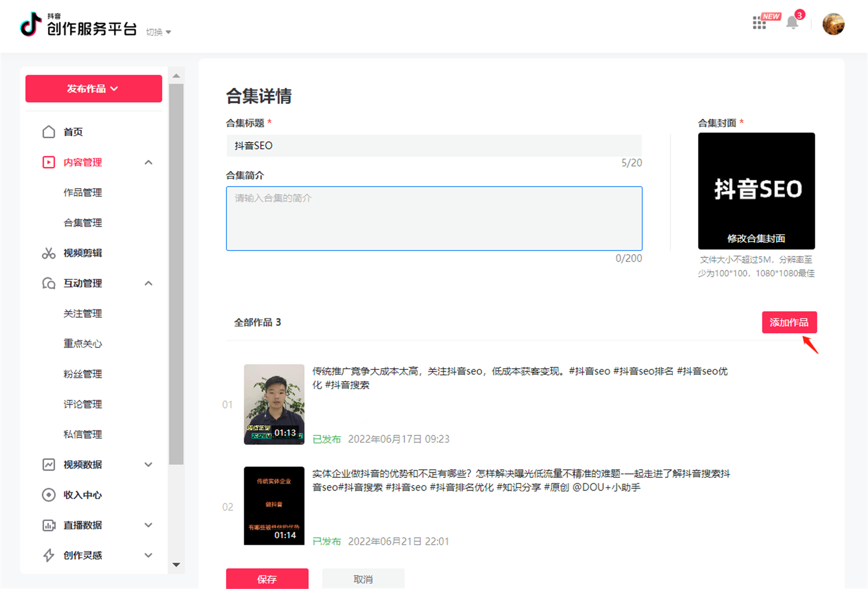The width and height of the screenshot is (868, 589).
Task: Click the sidebar scrollbar up arrow
Action: click(x=176, y=76)
